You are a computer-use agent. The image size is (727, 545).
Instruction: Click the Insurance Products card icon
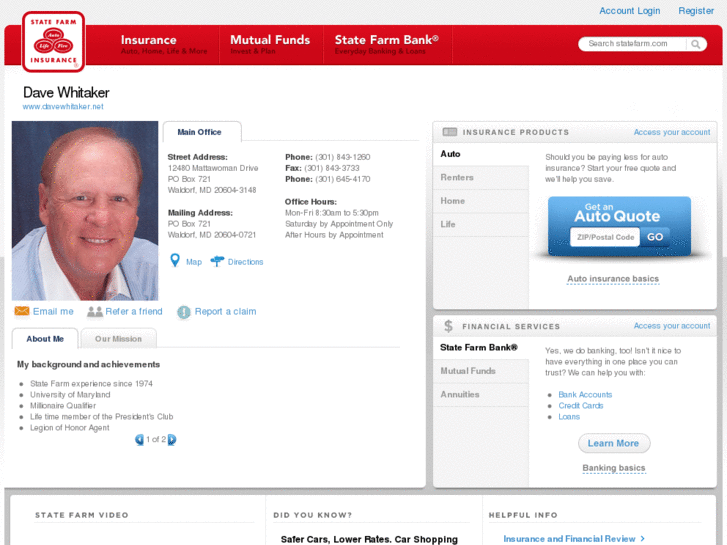[x=450, y=132]
